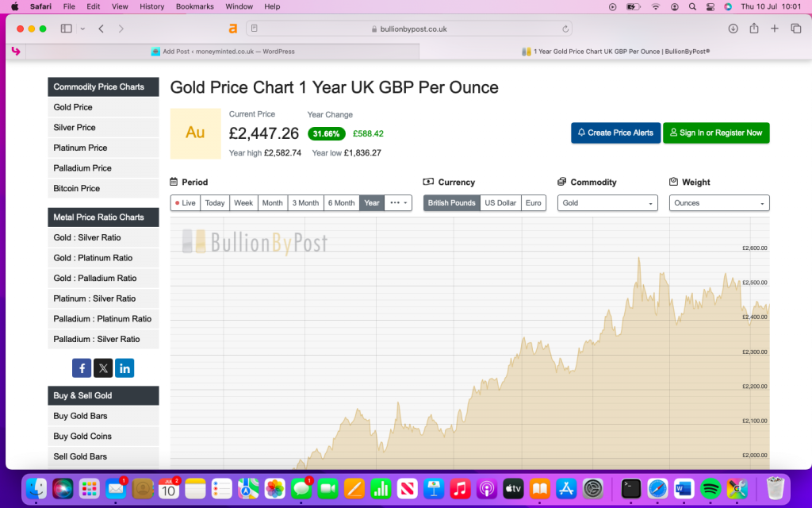The width and height of the screenshot is (812, 508).
Task: Click the bullionbypost.co.uk address bar
Action: tap(408, 29)
